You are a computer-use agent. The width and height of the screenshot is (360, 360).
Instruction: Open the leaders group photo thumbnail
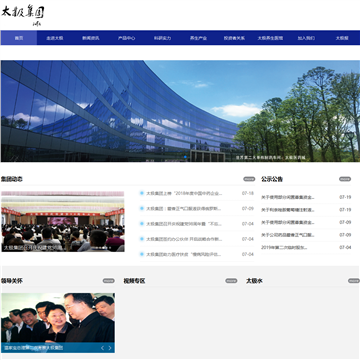[58, 323]
